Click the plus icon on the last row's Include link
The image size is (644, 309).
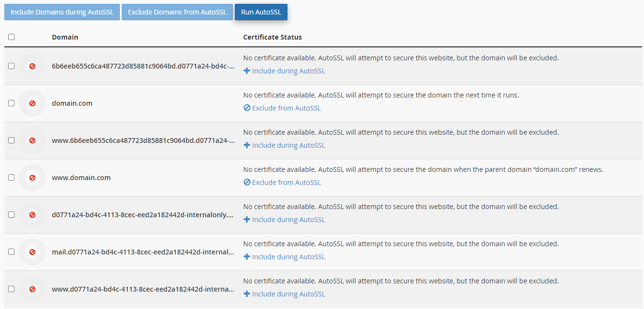(247, 294)
